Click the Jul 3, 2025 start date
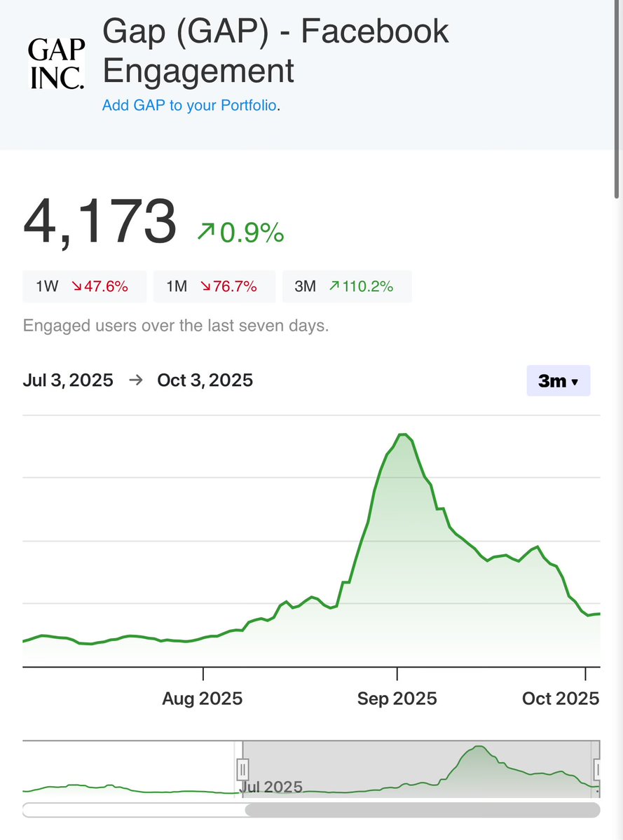 pos(68,380)
